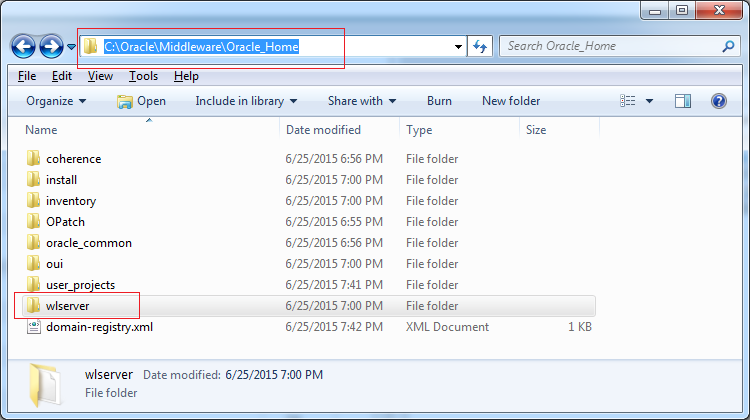Screen dimensions: 750x420
Task: Select the inventory folder icon
Action: click(x=33, y=200)
